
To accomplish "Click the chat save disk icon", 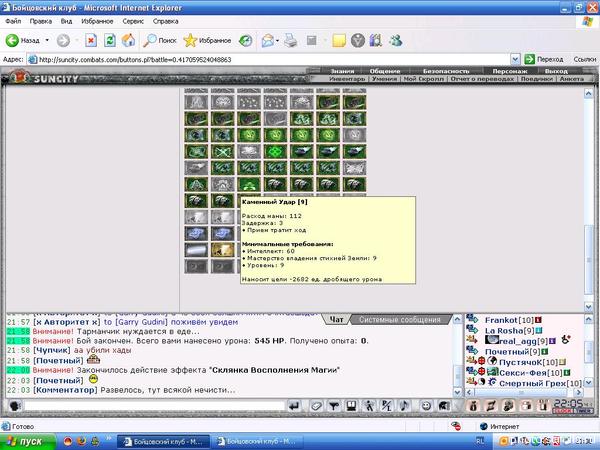I will coord(351,406).
